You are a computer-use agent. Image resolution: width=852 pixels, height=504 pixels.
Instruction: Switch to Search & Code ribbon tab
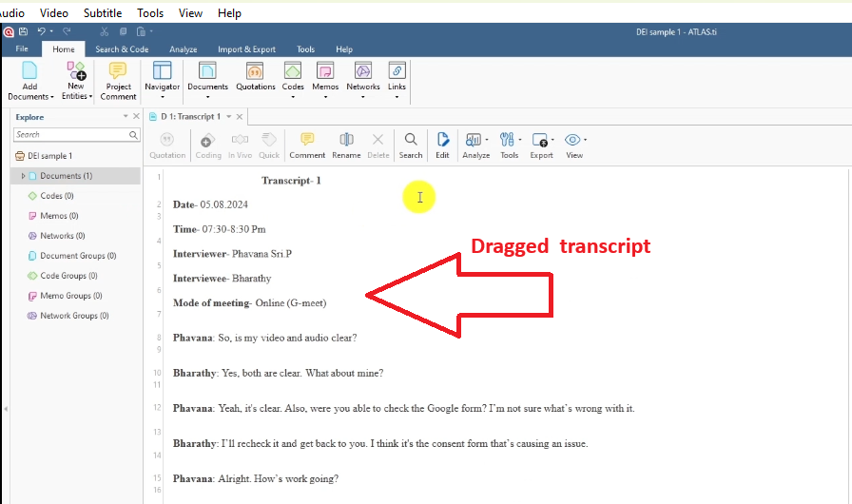[x=122, y=48]
